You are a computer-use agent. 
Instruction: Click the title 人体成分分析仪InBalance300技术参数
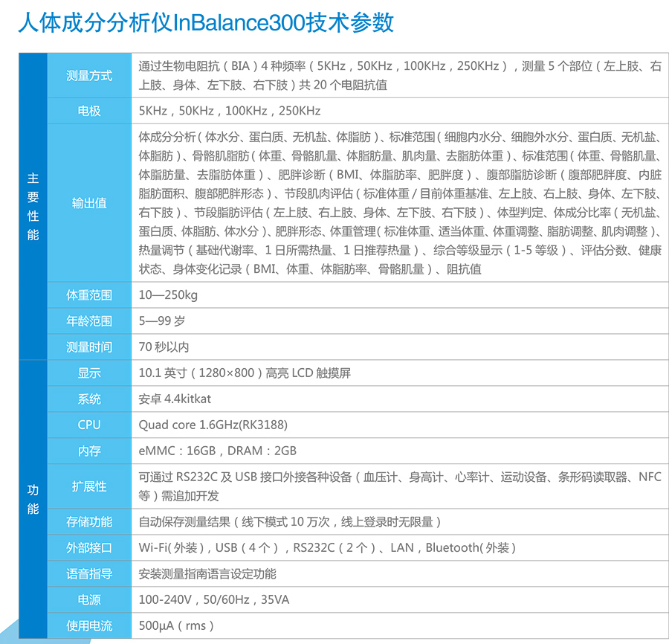[206, 22]
